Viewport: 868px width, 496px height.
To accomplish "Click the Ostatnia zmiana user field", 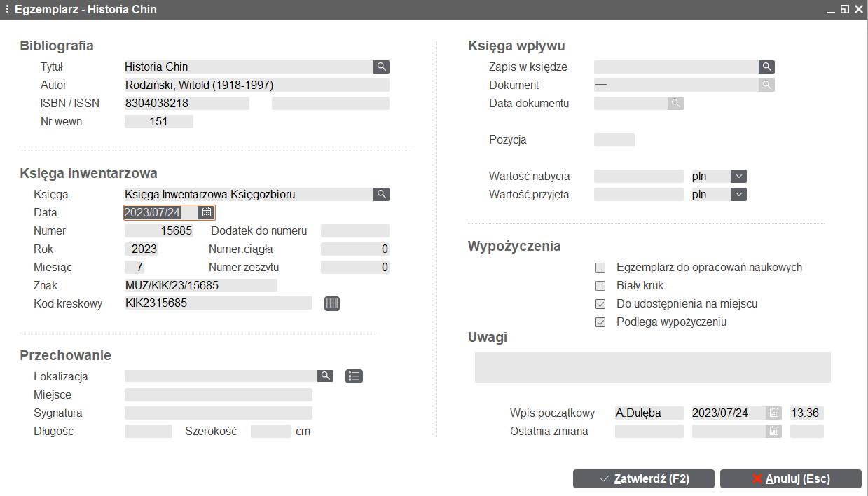I will tap(649, 431).
